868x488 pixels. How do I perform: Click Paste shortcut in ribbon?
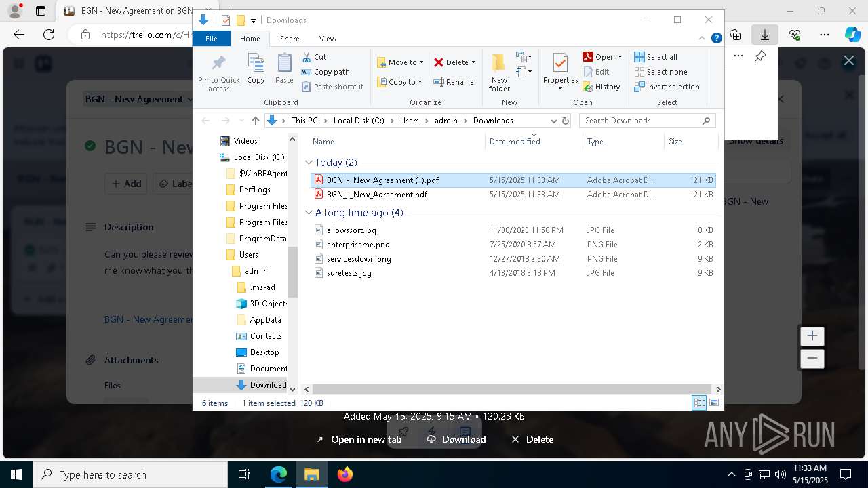tap(332, 87)
